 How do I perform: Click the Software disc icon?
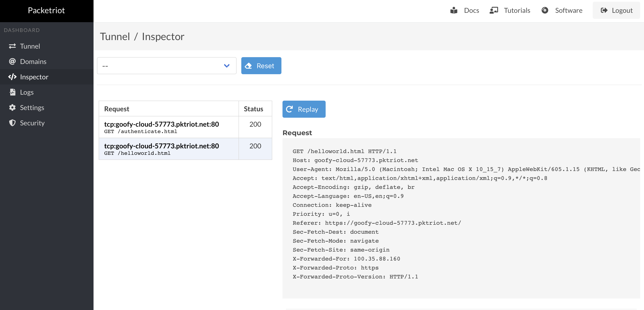point(545,10)
